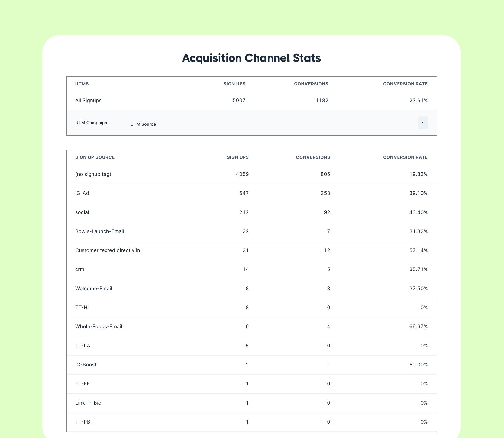Viewport: 504px width, 438px height.
Task: Select the Welcome-Email source row
Action: click(251, 289)
